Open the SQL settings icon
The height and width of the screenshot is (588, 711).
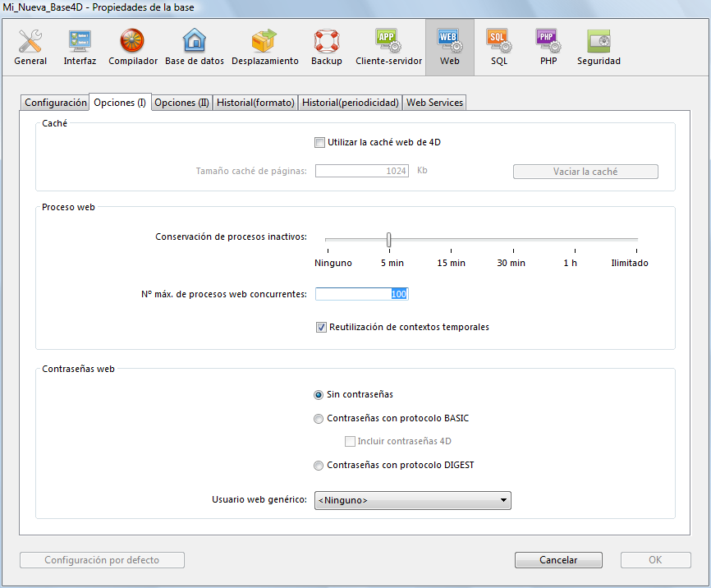click(499, 47)
